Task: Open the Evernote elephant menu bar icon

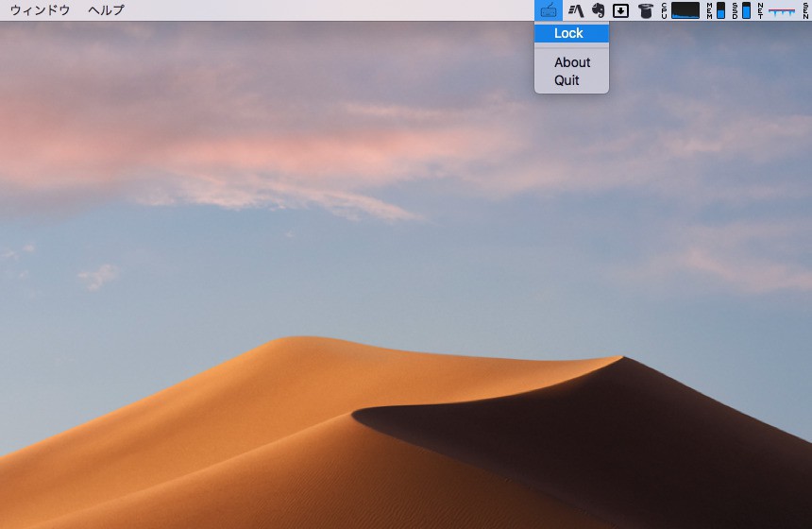Action: (x=598, y=10)
